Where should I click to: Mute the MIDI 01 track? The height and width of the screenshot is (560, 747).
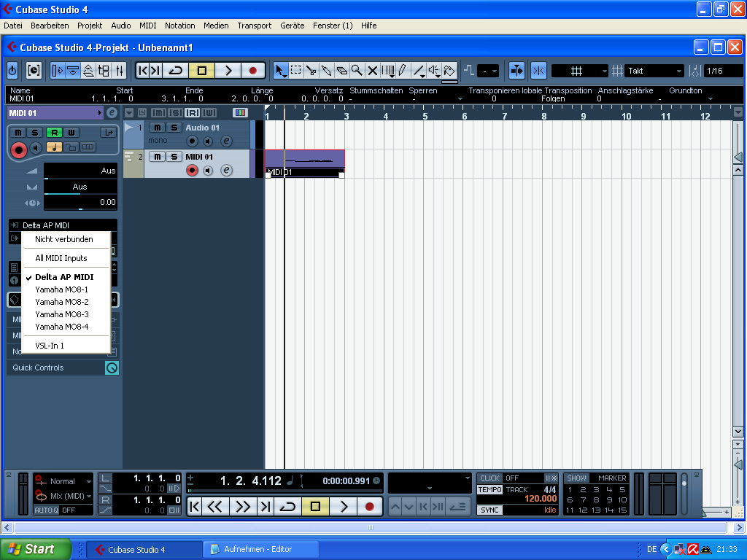pos(158,157)
